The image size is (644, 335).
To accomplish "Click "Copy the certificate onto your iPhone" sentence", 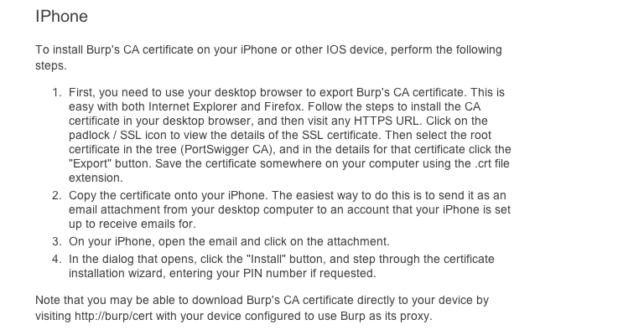I will [169, 196].
